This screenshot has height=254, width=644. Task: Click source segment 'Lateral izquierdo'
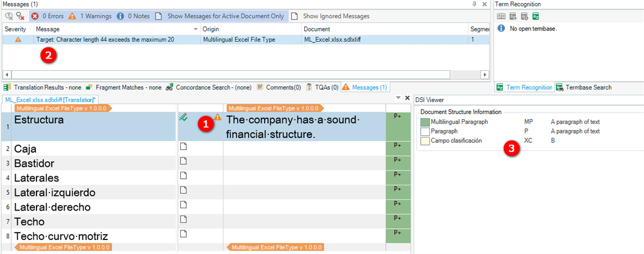[55, 192]
